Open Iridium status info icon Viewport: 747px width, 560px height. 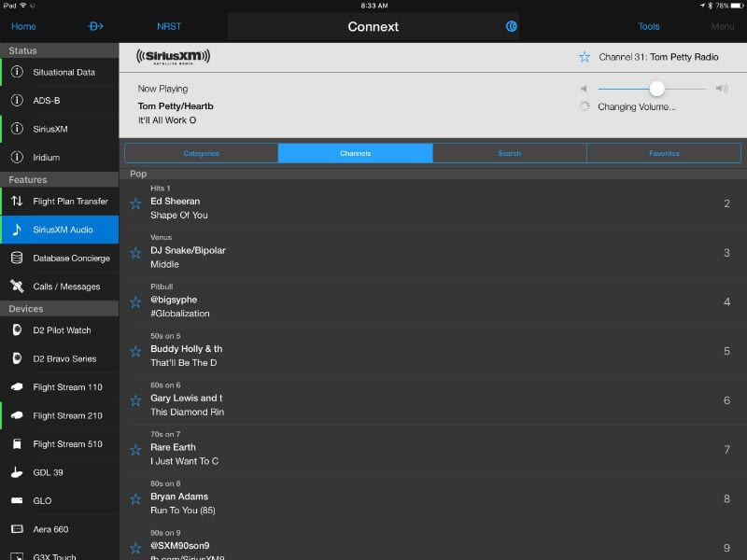(17, 157)
